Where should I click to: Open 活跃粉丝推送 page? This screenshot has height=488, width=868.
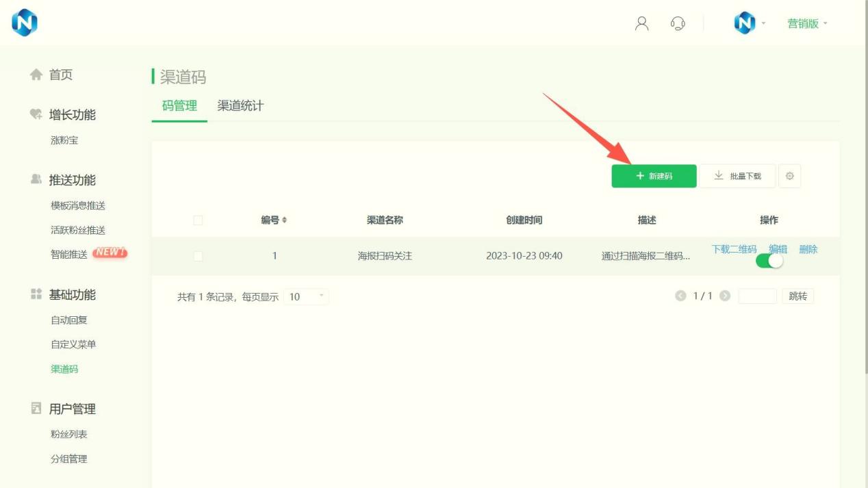coord(78,230)
